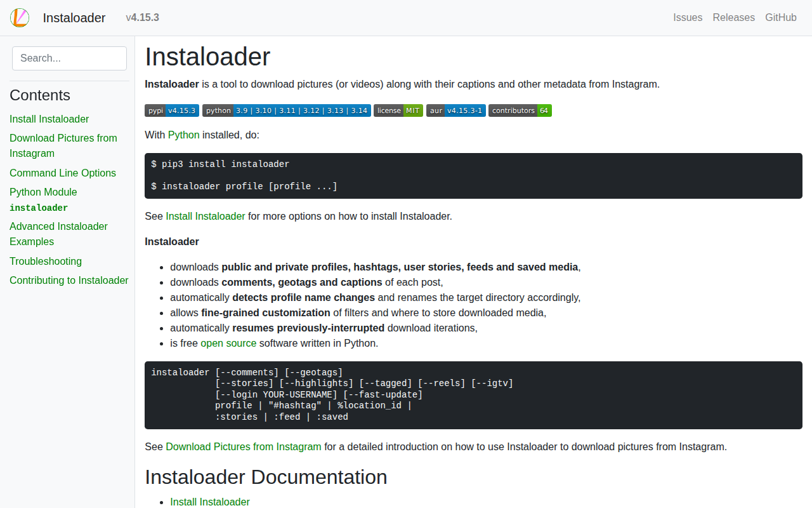
Task: Click the instaloader profile command line
Action: (244, 186)
